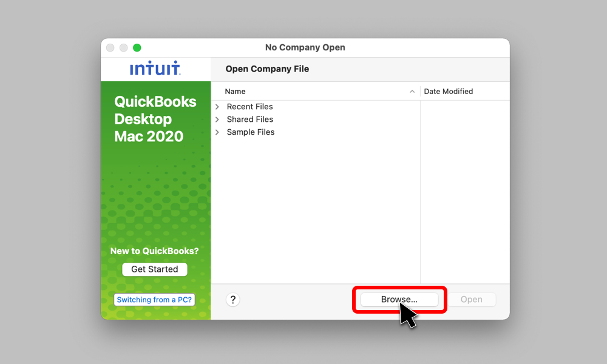The height and width of the screenshot is (364, 607).
Task: Expand the Sample Files chevron
Action: (x=217, y=132)
